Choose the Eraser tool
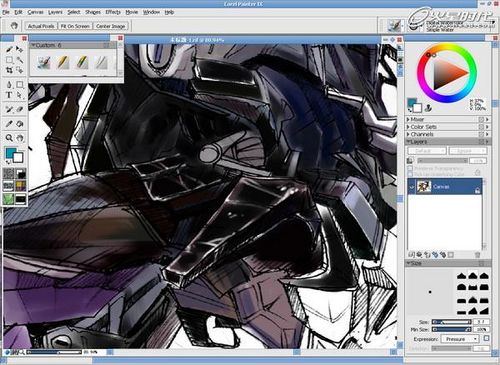The width and height of the screenshot is (500, 365). click(20, 109)
